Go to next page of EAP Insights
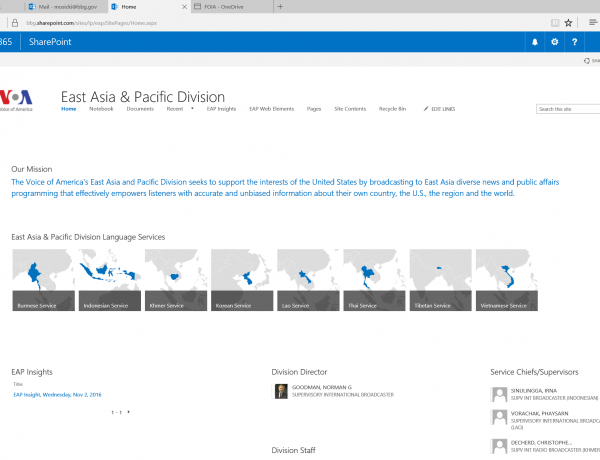 (x=129, y=412)
